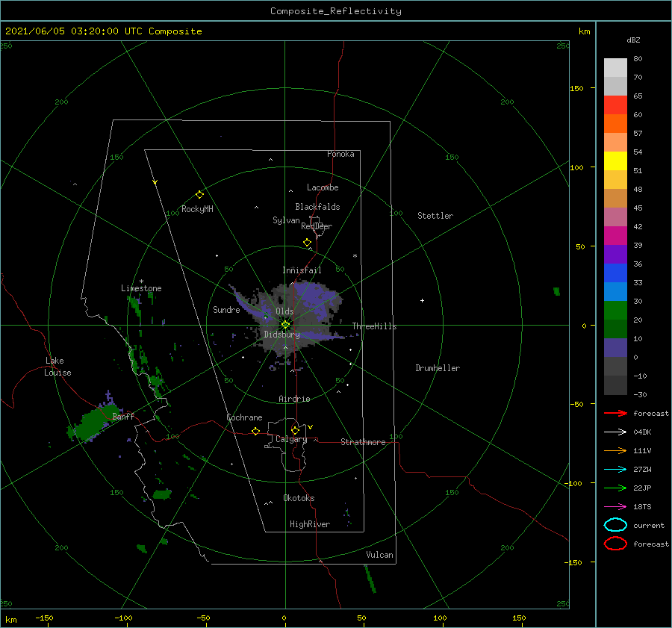Click the Blackfalds label
This screenshot has height=628, width=672.
click(317, 207)
